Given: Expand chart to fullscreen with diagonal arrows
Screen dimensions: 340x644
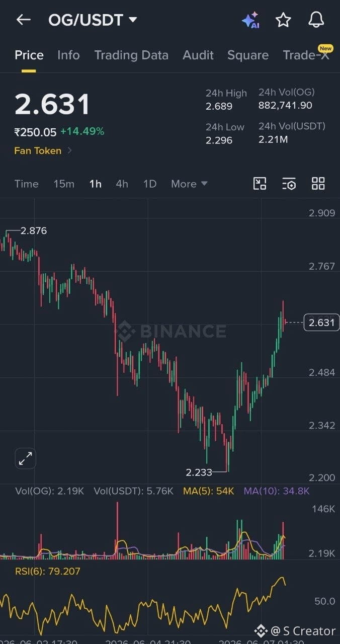Looking at the screenshot, I should tap(25, 458).
